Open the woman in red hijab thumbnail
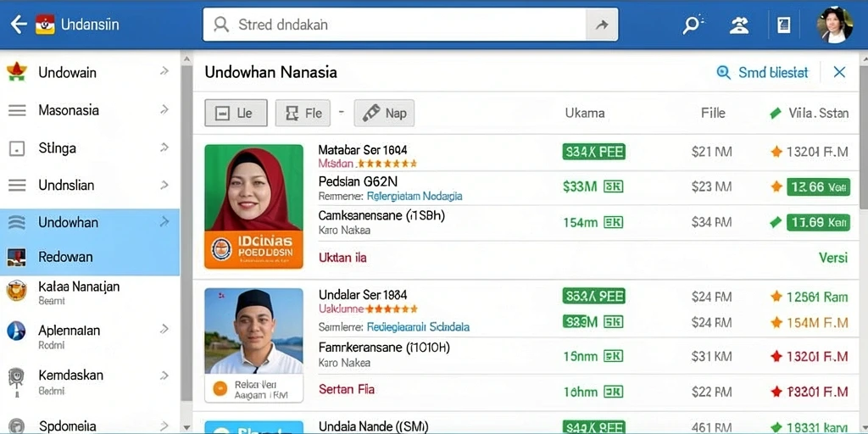868x434 pixels. pos(254,187)
